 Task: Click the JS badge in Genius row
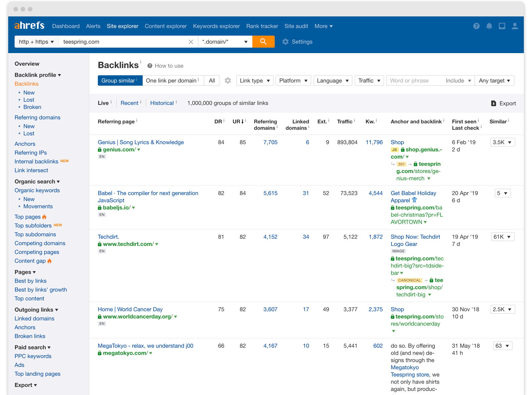(x=395, y=150)
